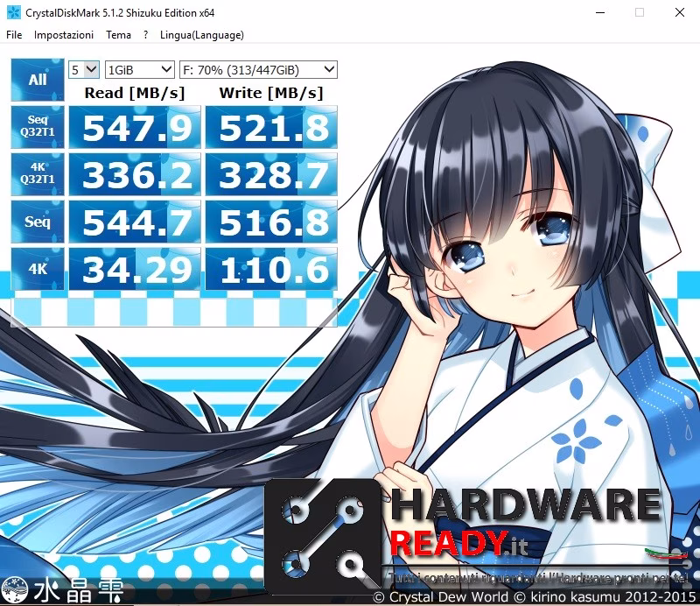The image size is (700, 606).
Task: Click the Seq write value 516.8
Action: (x=271, y=222)
